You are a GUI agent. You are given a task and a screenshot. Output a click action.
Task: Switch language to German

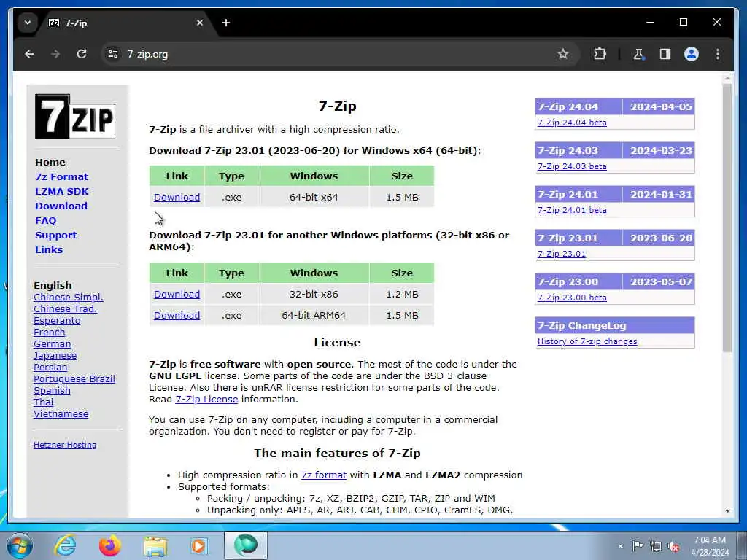click(x=52, y=344)
